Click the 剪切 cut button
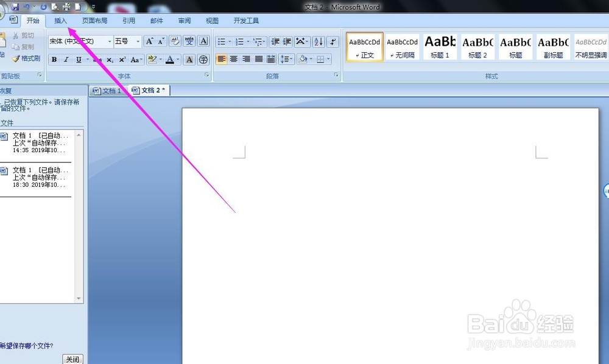 pyautogui.click(x=23, y=36)
